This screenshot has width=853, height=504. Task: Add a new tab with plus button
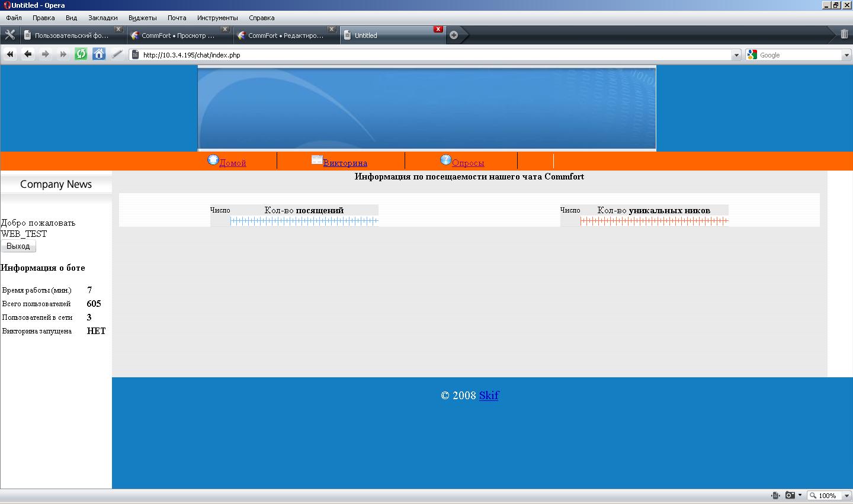(454, 35)
